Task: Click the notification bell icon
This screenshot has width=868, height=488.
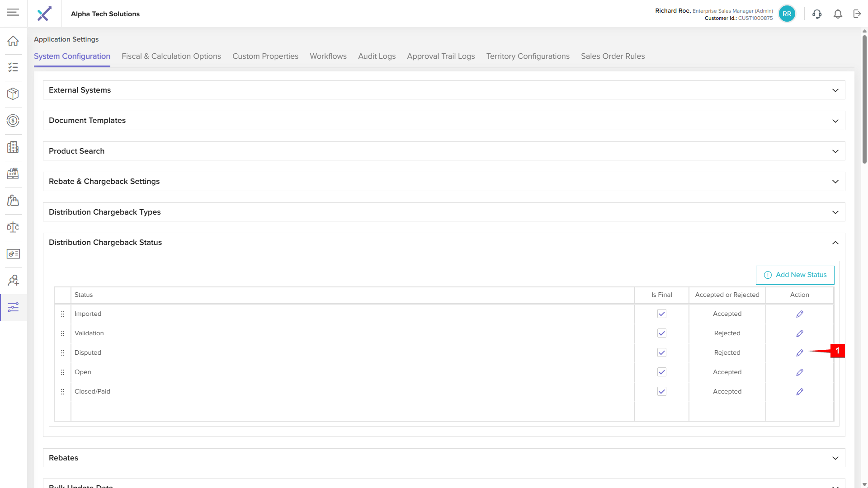Action: pos(838,14)
